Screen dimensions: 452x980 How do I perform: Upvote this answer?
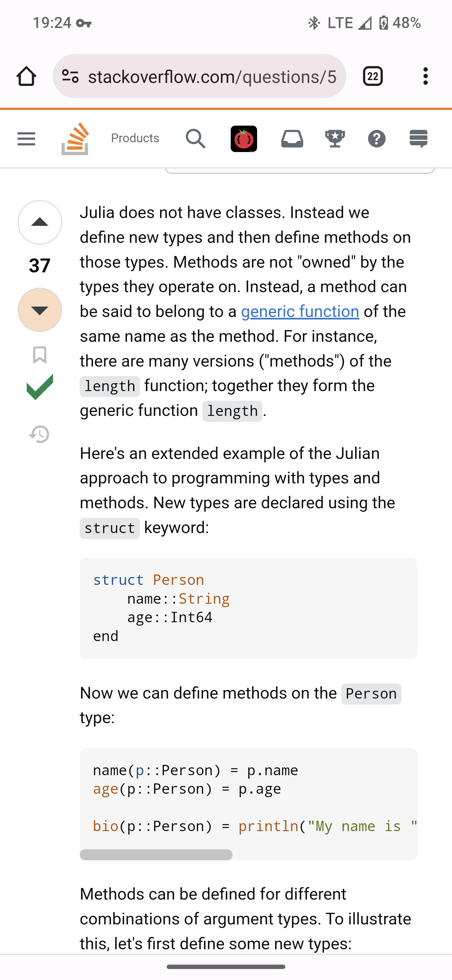coord(40,222)
